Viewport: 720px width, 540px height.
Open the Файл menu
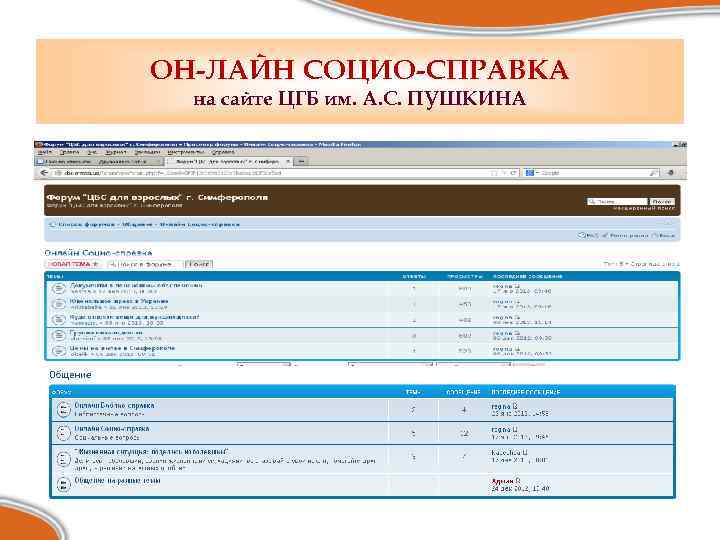pyautogui.click(x=45, y=152)
